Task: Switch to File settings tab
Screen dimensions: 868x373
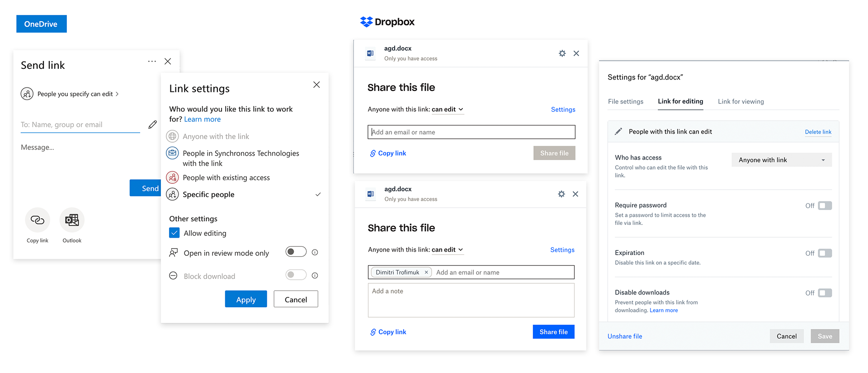Action: pyautogui.click(x=626, y=101)
